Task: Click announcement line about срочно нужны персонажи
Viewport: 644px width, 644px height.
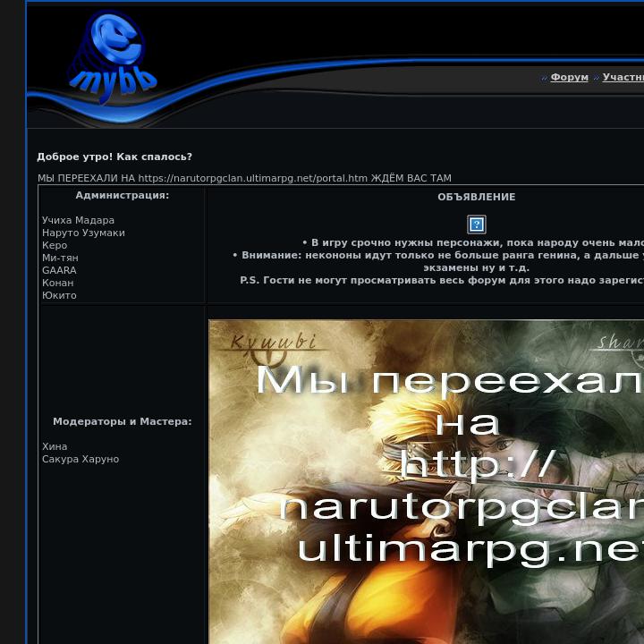Action: pyautogui.click(x=473, y=242)
